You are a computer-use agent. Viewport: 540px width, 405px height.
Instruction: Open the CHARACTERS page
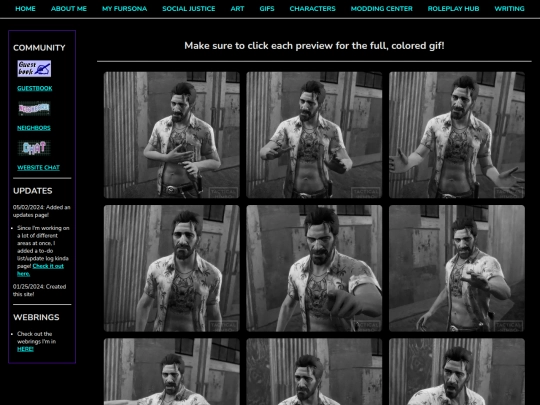(312, 9)
